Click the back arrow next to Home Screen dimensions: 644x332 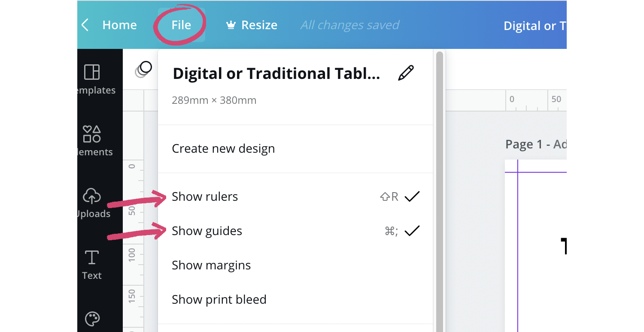pyautogui.click(x=85, y=24)
